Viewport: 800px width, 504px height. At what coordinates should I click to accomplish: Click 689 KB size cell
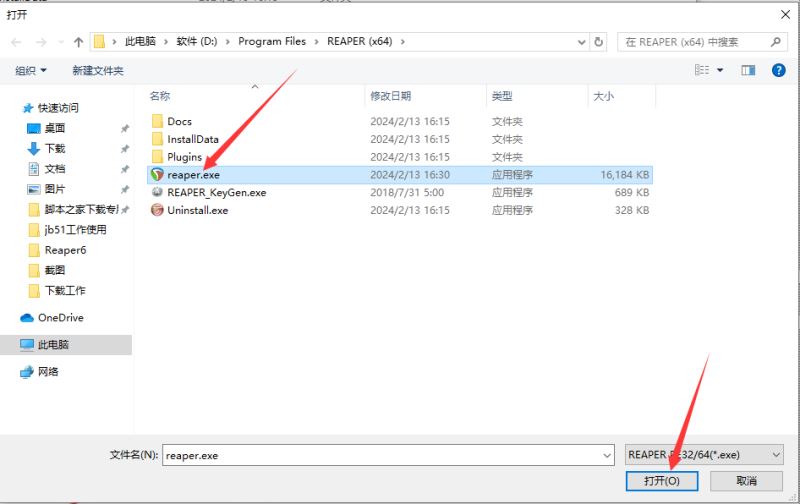coord(632,193)
